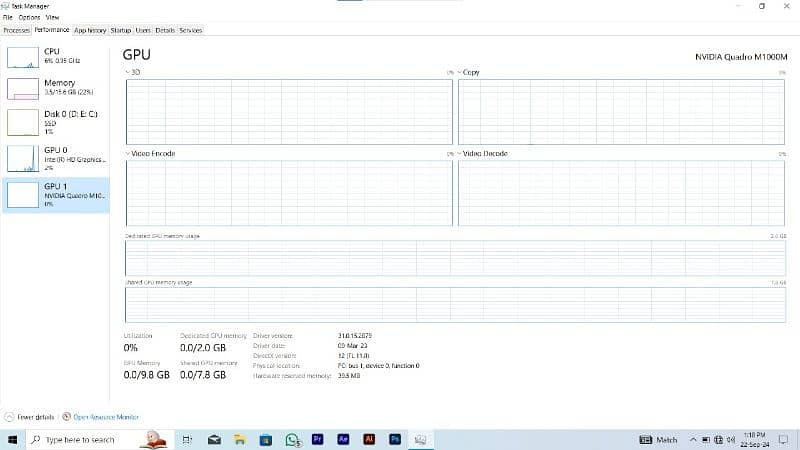
Task: Open the Options menu
Action: click(x=30, y=17)
